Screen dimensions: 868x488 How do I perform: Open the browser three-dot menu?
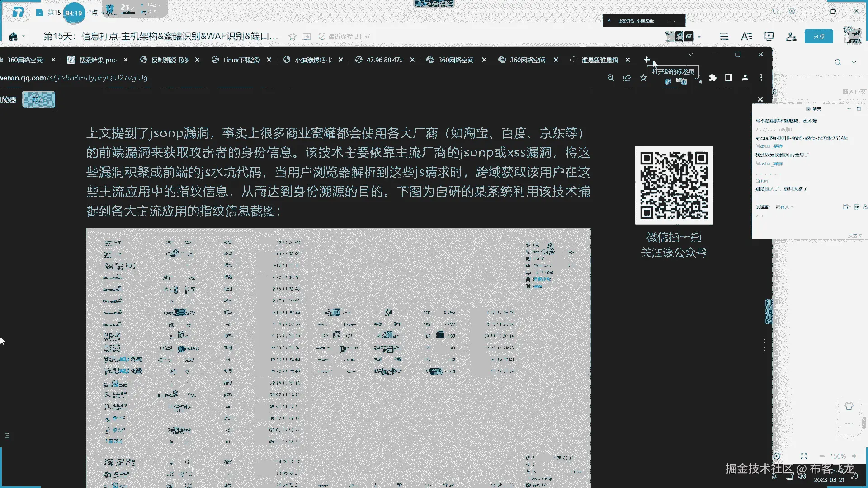(x=761, y=78)
